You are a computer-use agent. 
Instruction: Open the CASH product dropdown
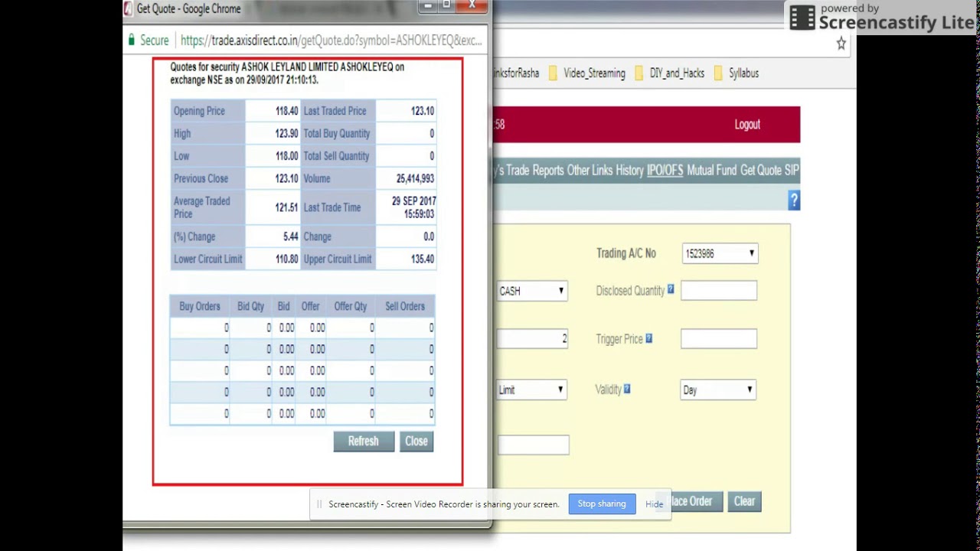(x=532, y=291)
